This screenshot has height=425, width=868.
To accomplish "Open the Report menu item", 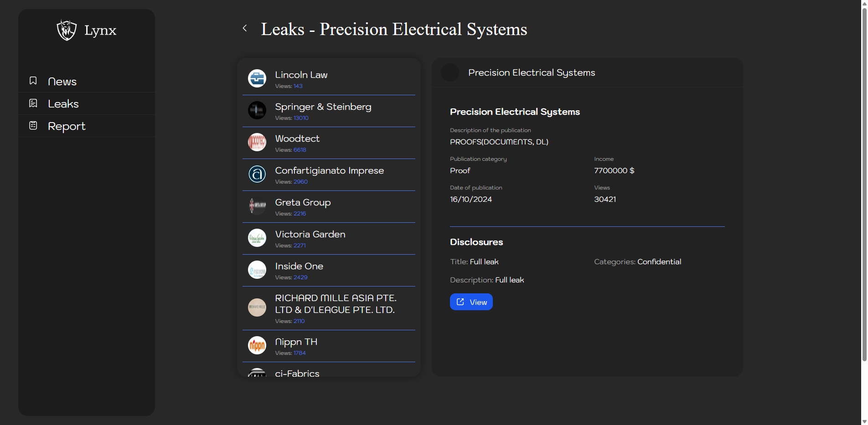I will point(67,126).
